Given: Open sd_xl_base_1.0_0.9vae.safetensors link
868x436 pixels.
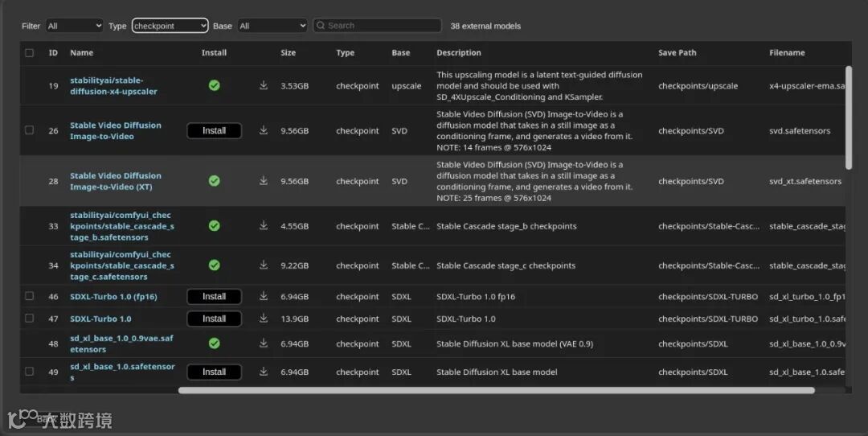Looking at the screenshot, I should pos(122,343).
